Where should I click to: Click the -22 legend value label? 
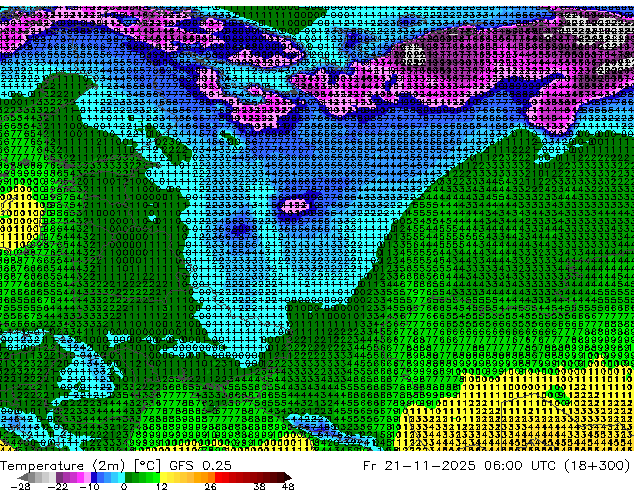(x=58, y=486)
